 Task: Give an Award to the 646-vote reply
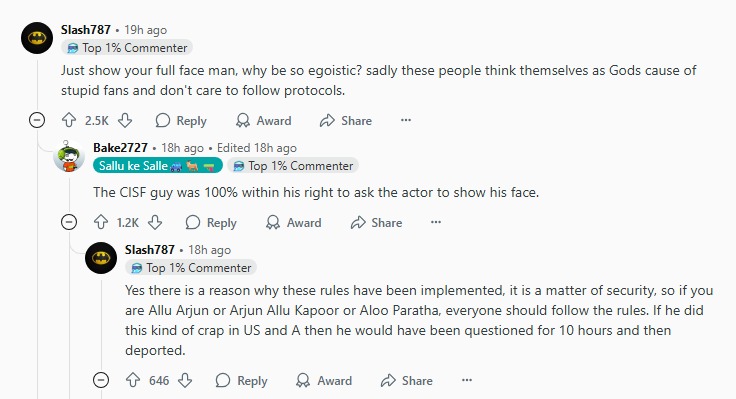(x=324, y=380)
